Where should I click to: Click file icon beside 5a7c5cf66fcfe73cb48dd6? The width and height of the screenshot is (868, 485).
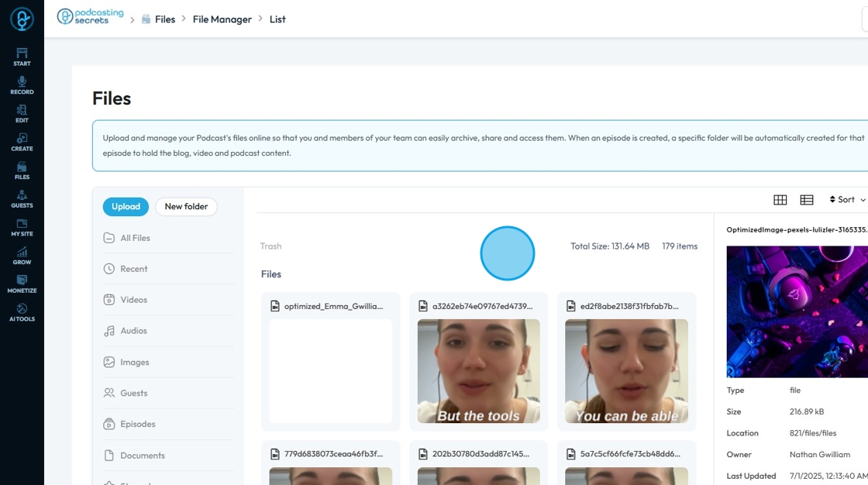coord(570,454)
